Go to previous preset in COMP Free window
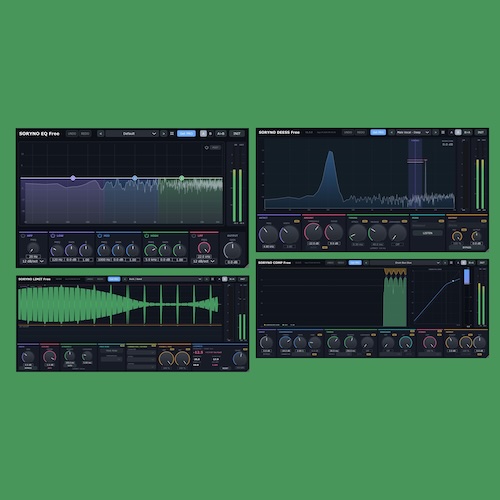500x500 pixels. tap(366, 263)
